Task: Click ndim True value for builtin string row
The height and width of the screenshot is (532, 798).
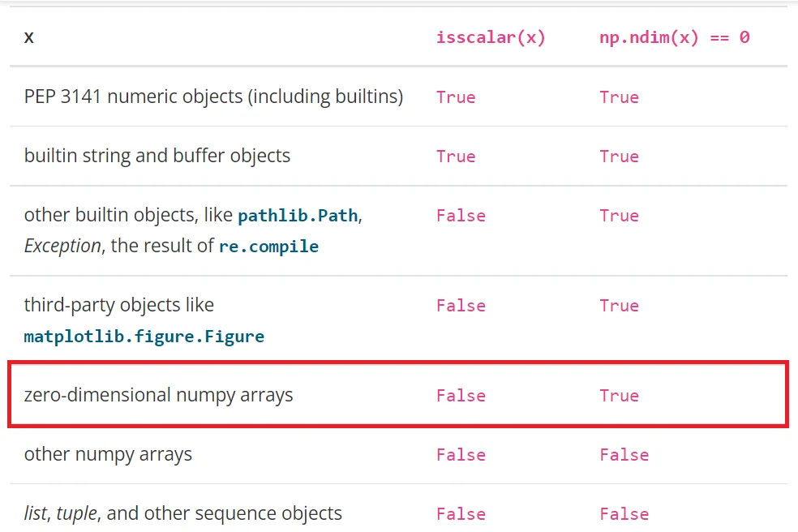Action: pyautogui.click(x=619, y=157)
